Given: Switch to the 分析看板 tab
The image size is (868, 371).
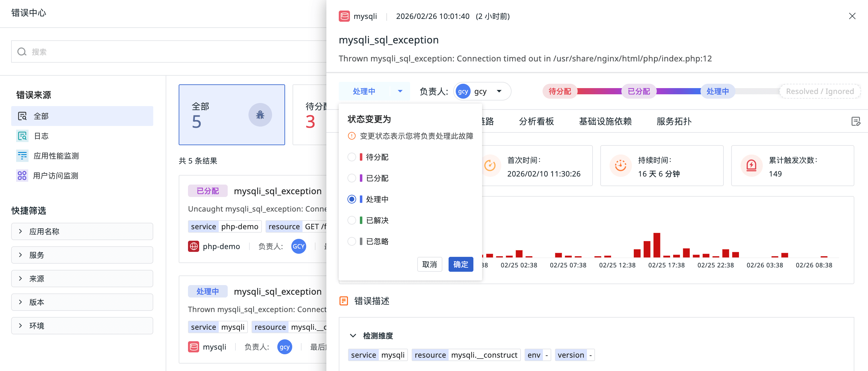Looking at the screenshot, I should (x=536, y=121).
